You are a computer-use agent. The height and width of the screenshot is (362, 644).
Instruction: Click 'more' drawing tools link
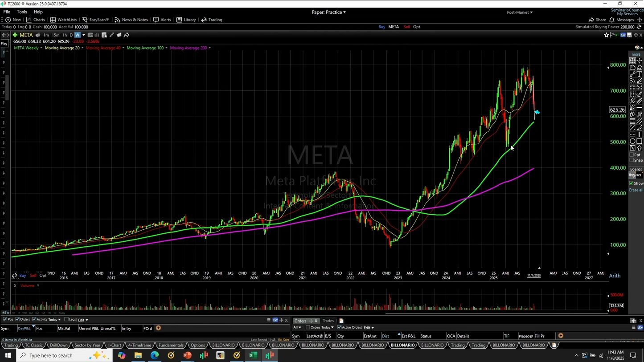pos(636,54)
